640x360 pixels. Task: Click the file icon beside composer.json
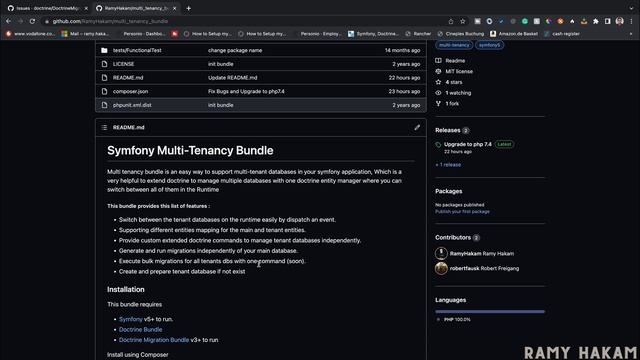(104, 91)
